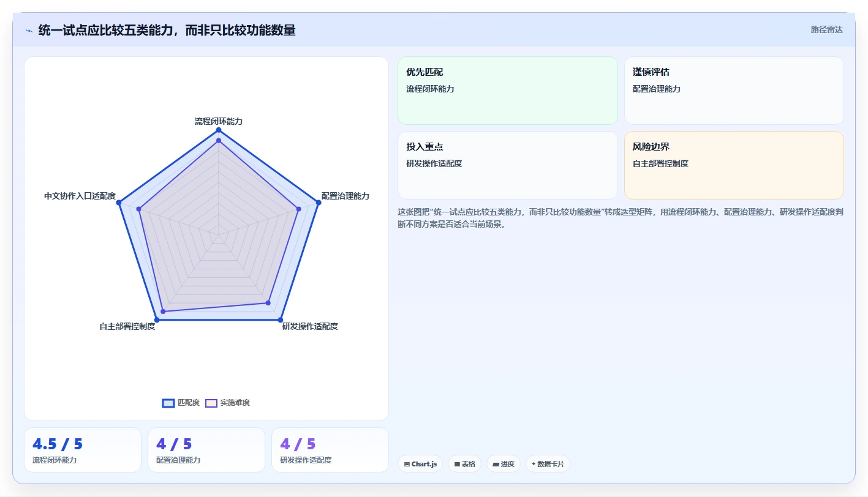Click the outer 匹配度 point at 研发操作适配度
Image resolution: width=868 pixels, height=497 pixels.
pos(280,319)
